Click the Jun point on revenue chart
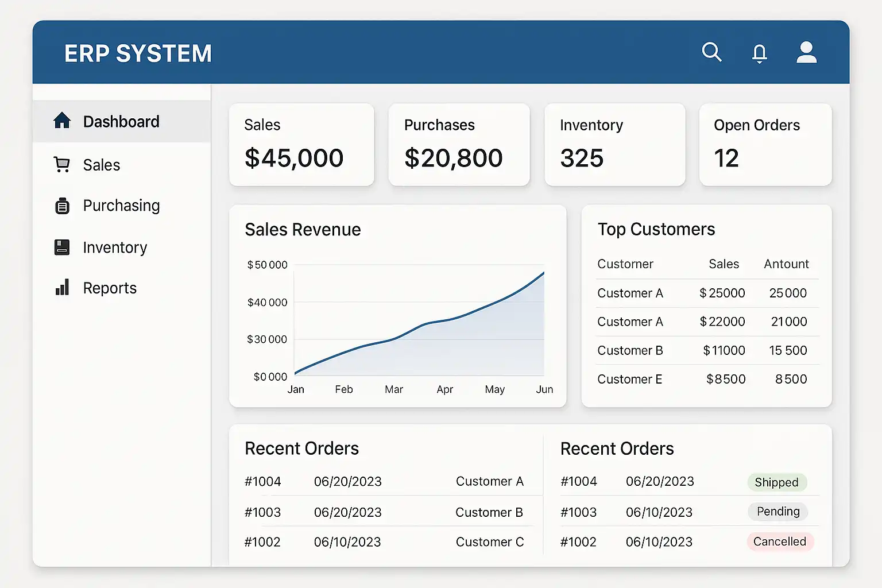Viewport: 882px width, 588px height. pos(543,273)
